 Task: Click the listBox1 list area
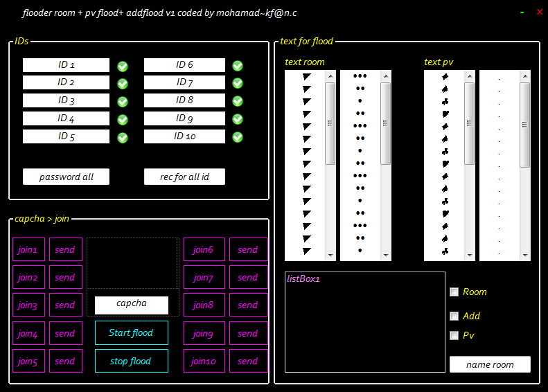365,322
